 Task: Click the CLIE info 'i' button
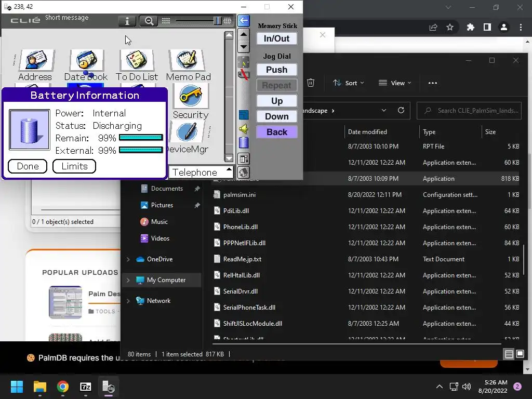pyautogui.click(x=127, y=21)
